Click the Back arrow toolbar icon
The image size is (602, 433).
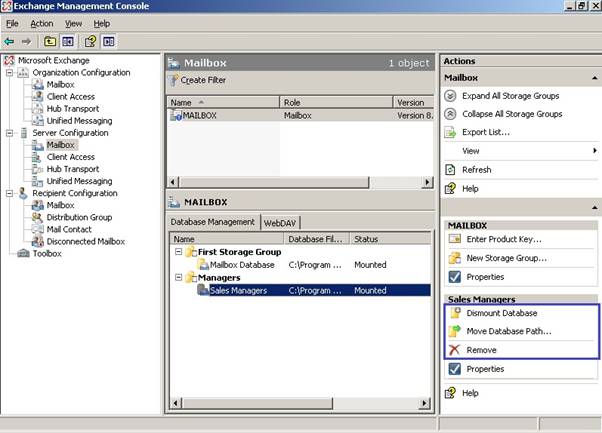(9, 41)
